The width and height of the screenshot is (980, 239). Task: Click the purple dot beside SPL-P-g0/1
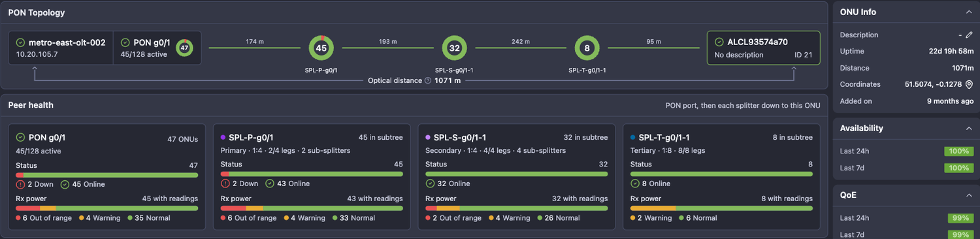click(223, 138)
